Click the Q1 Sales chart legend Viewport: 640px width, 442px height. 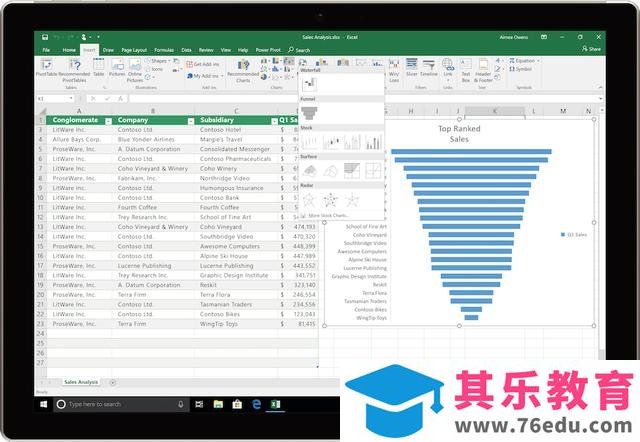point(574,235)
